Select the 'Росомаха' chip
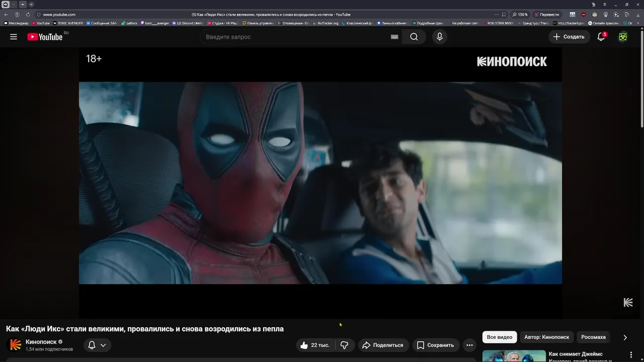This screenshot has width=644, height=362. coord(594,337)
